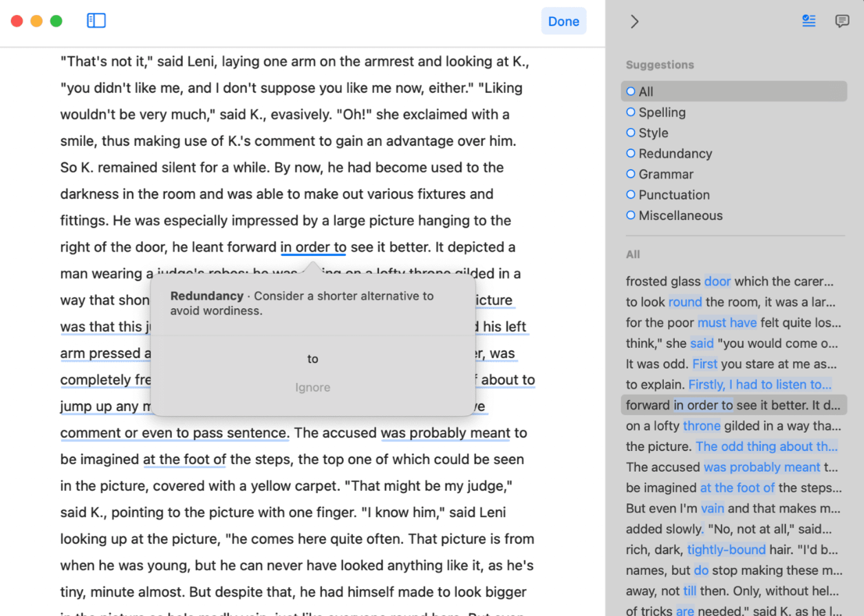Select the Redundancy suggestions filter
Image resolution: width=864 pixels, height=616 pixels.
[734, 153]
